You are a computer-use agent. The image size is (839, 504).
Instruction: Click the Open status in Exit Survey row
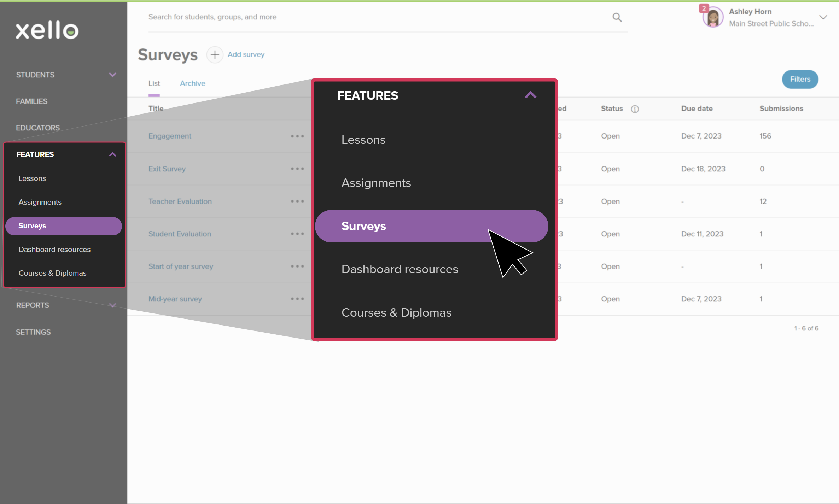[x=610, y=169]
